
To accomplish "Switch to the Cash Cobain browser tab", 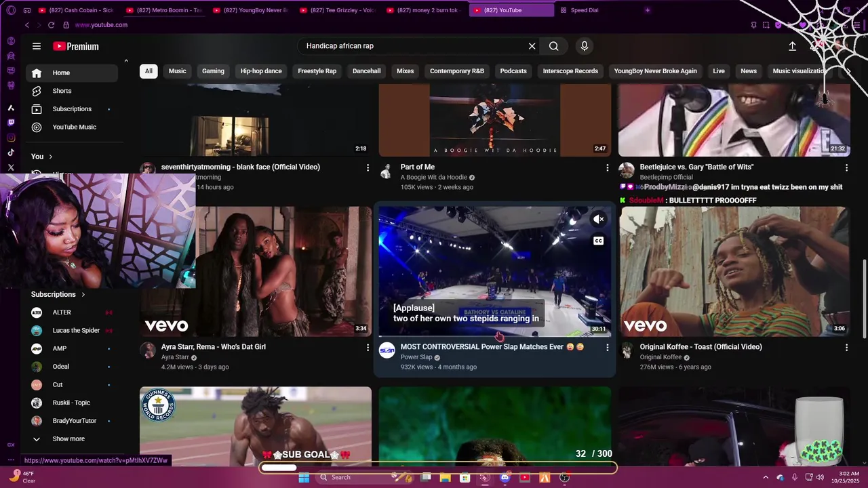I will click(x=76, y=10).
